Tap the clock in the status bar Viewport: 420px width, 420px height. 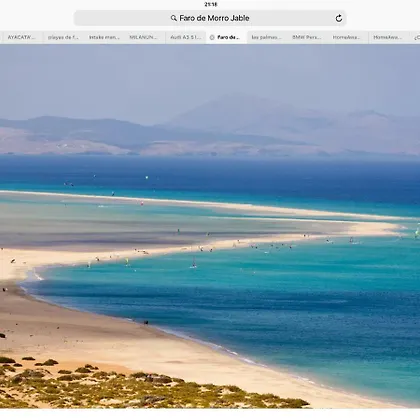pyautogui.click(x=210, y=4)
